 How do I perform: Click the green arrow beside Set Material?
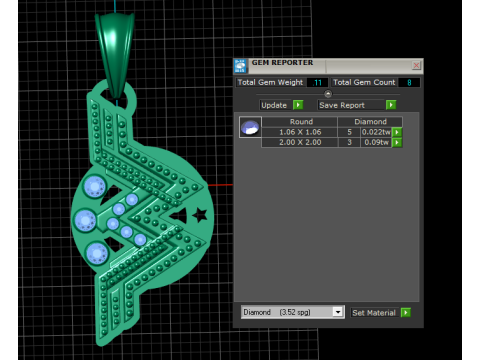(406, 313)
